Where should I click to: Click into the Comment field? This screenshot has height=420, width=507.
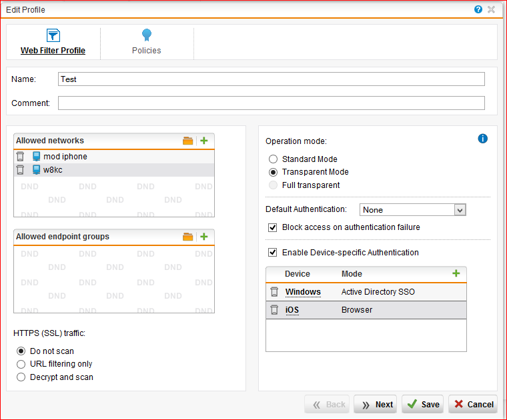pyautogui.click(x=271, y=103)
